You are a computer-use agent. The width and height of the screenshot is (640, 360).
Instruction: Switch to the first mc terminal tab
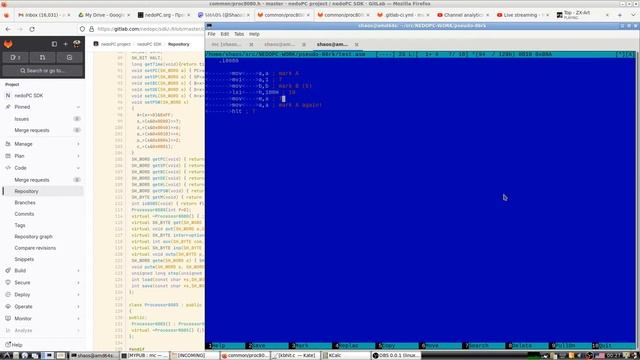(227, 44)
